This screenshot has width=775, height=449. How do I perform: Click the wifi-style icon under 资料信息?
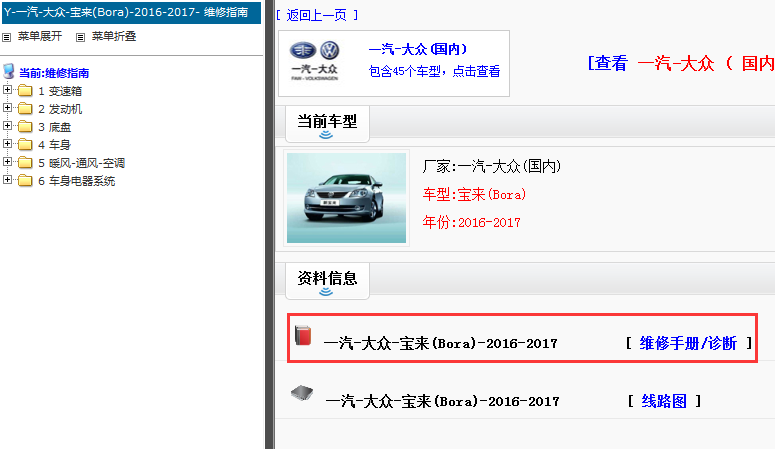point(326,292)
